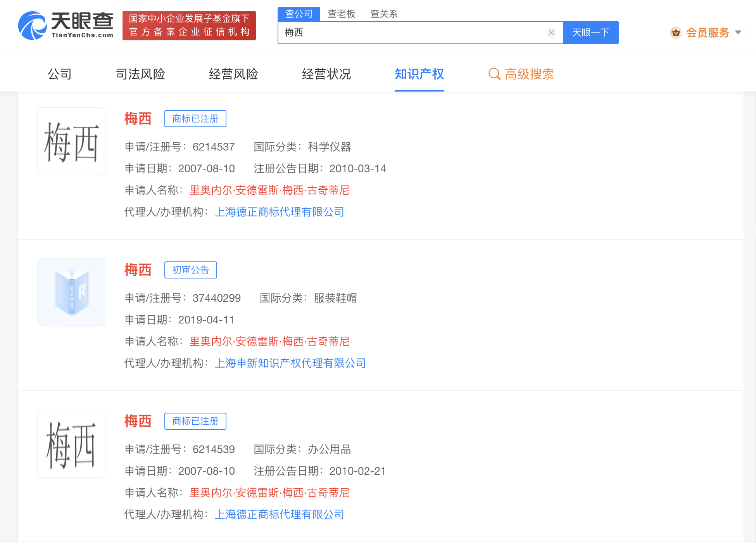Click the TianYanCha logo
The image size is (756, 543).
click(66, 25)
